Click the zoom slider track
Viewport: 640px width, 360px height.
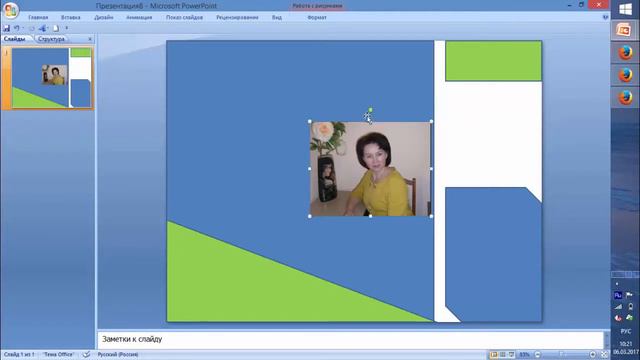(565, 355)
